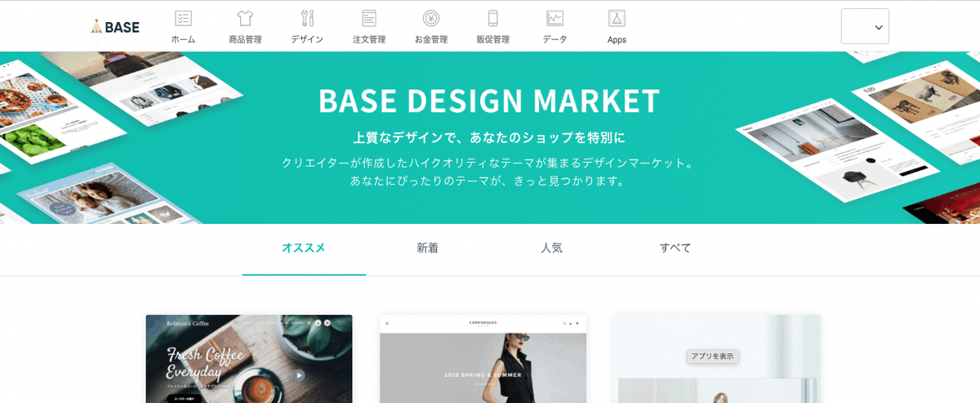This screenshot has width=980, height=403.
Task: Click play button on coffee theme preview
Action: pyautogui.click(x=300, y=375)
